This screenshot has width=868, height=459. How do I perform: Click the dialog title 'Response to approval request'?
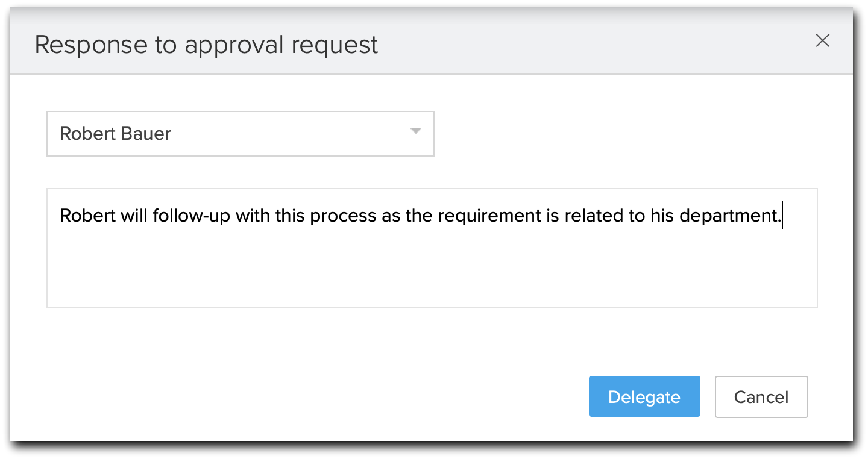206,45
